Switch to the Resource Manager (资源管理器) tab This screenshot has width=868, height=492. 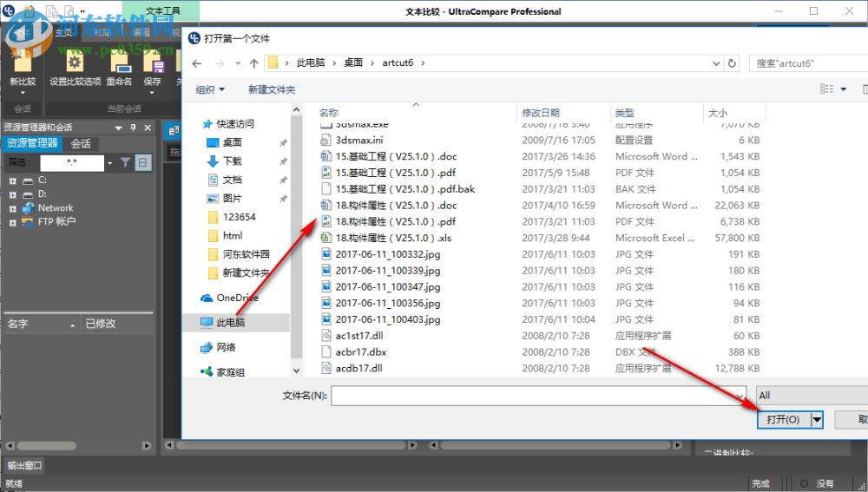click(32, 143)
